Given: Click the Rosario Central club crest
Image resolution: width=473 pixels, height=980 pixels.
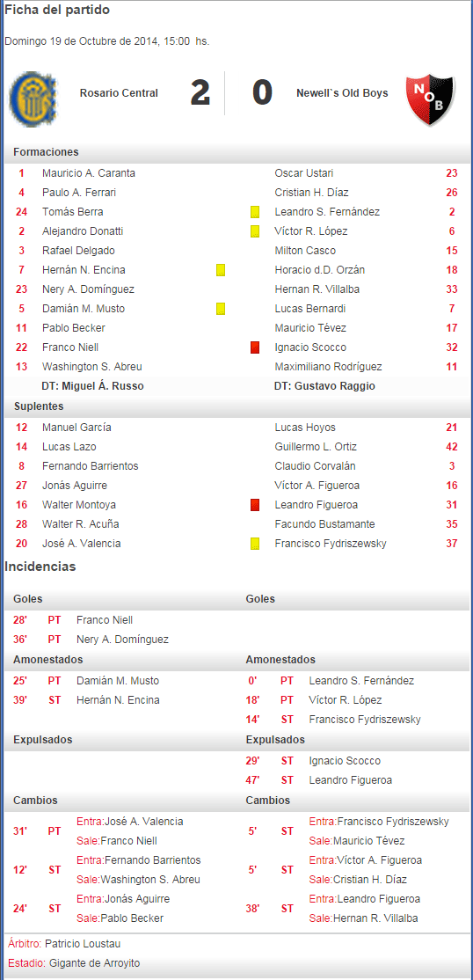Looking at the screenshot, I should tap(33, 99).
